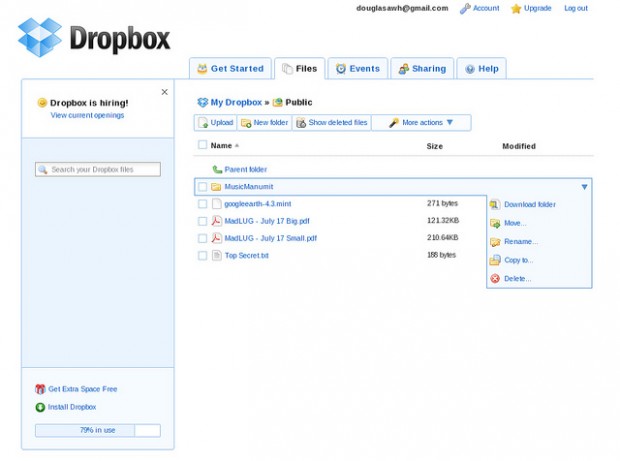
Task: Click the More actions wand icon
Action: point(394,123)
